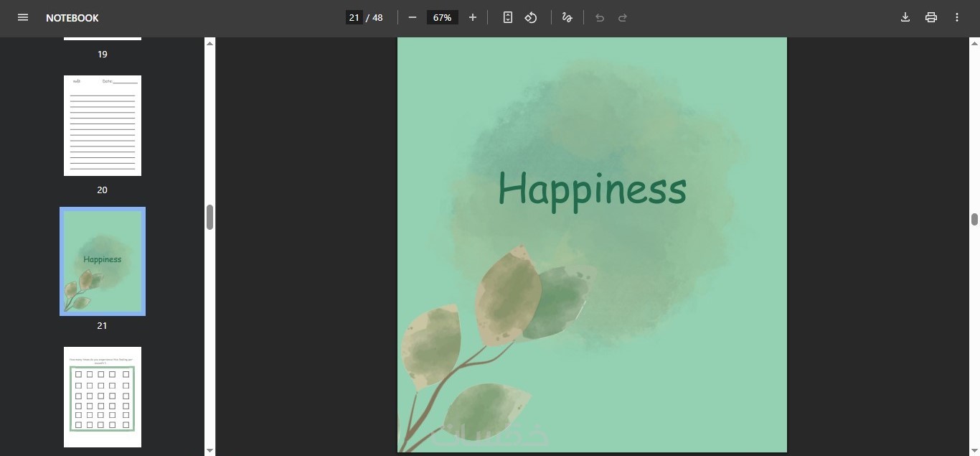980x456 pixels.
Task: Rotate the document counterclockwise
Action: point(531,17)
